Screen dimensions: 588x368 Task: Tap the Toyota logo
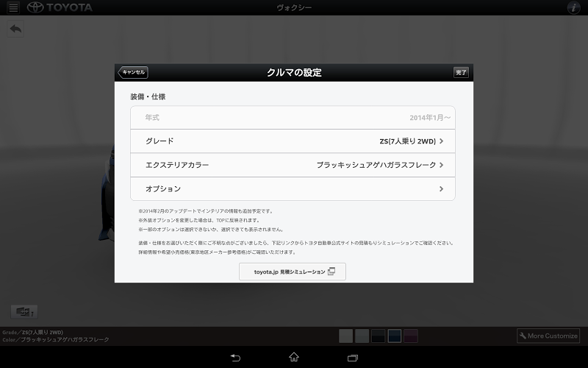pyautogui.click(x=60, y=7)
